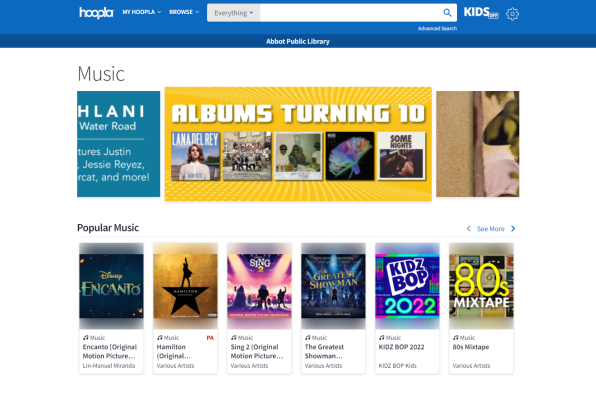
Task: Click Hamilton (Original... title link
Action: (174, 352)
